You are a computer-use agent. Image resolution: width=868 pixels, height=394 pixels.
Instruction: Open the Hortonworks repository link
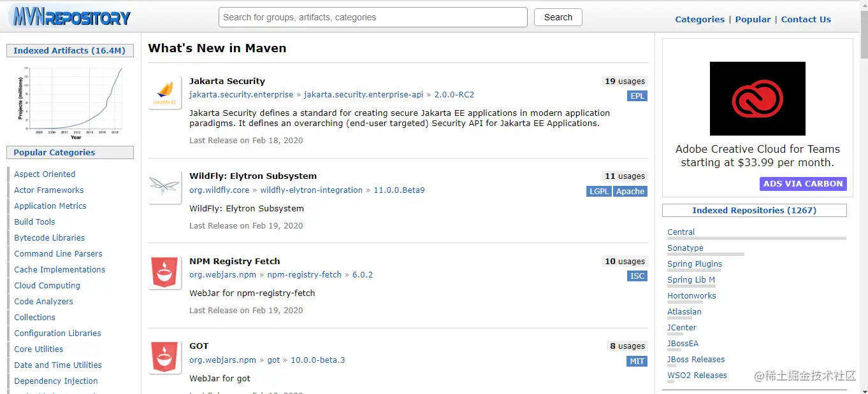click(x=691, y=295)
